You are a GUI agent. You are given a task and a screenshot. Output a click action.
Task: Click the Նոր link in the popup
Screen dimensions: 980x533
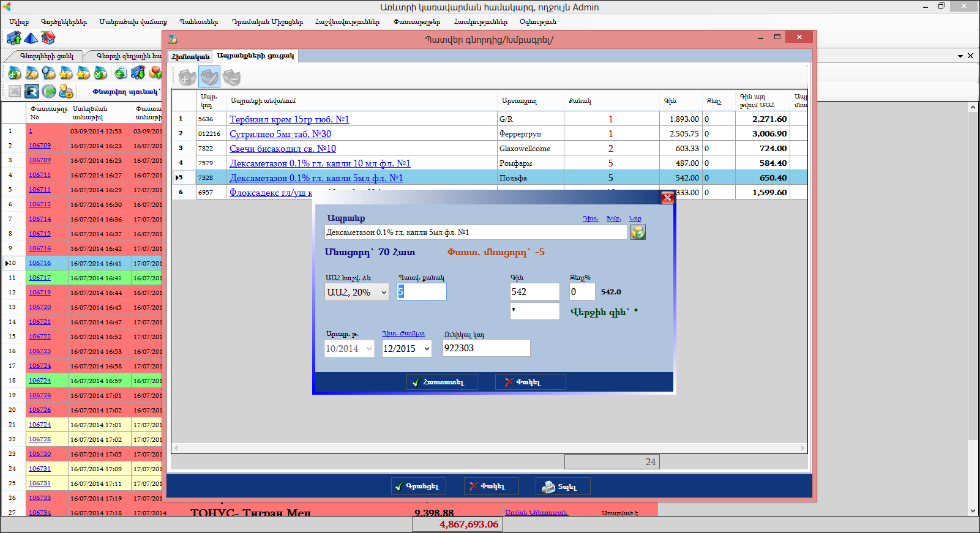(x=635, y=218)
